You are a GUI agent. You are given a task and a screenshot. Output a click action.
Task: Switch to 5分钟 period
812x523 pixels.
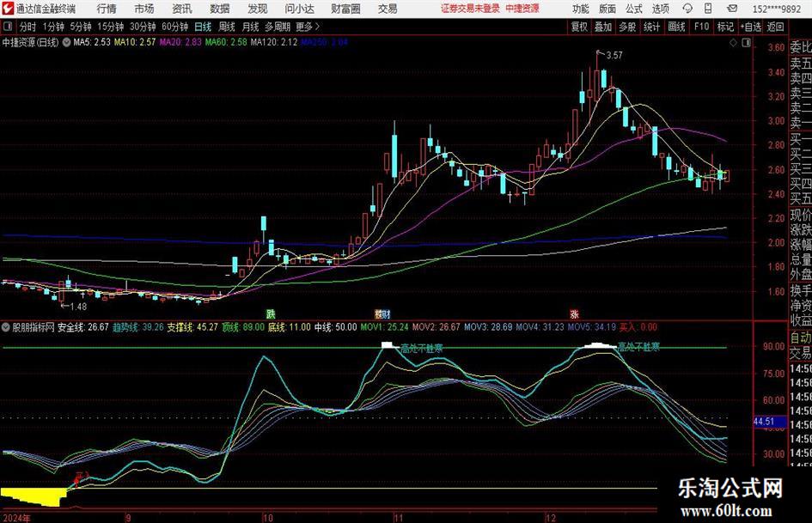point(81,27)
